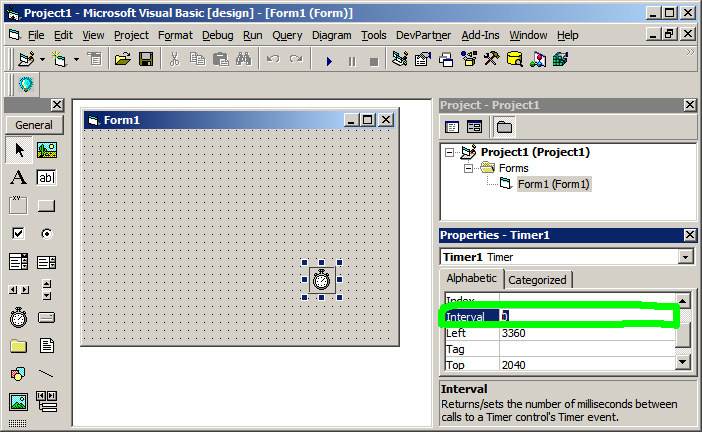This screenshot has height=432, width=702.
Task: Collapse the Project1 tree node
Action: (450, 153)
